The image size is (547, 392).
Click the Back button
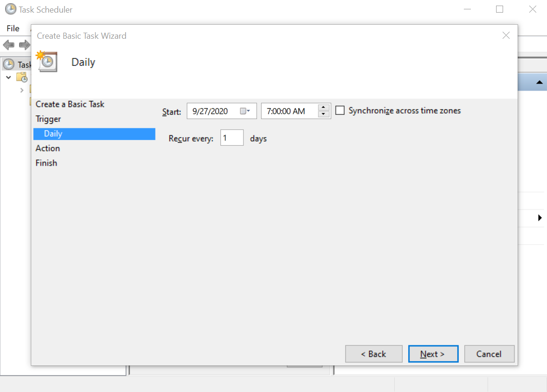(x=374, y=354)
